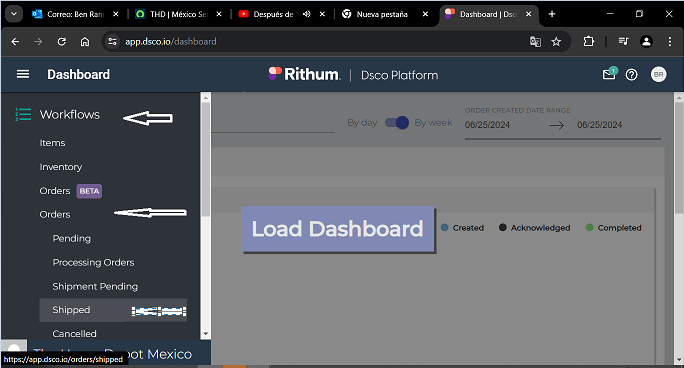684x368 pixels.
Task: Open the hamburger navigation menu
Action: click(23, 75)
